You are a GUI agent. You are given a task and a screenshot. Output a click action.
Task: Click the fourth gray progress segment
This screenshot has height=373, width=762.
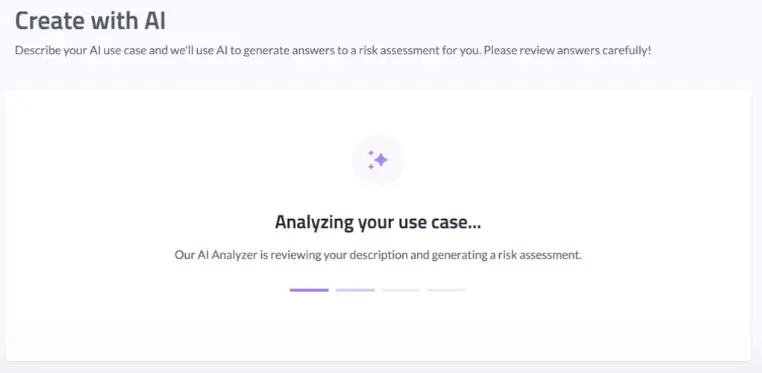[447, 290]
